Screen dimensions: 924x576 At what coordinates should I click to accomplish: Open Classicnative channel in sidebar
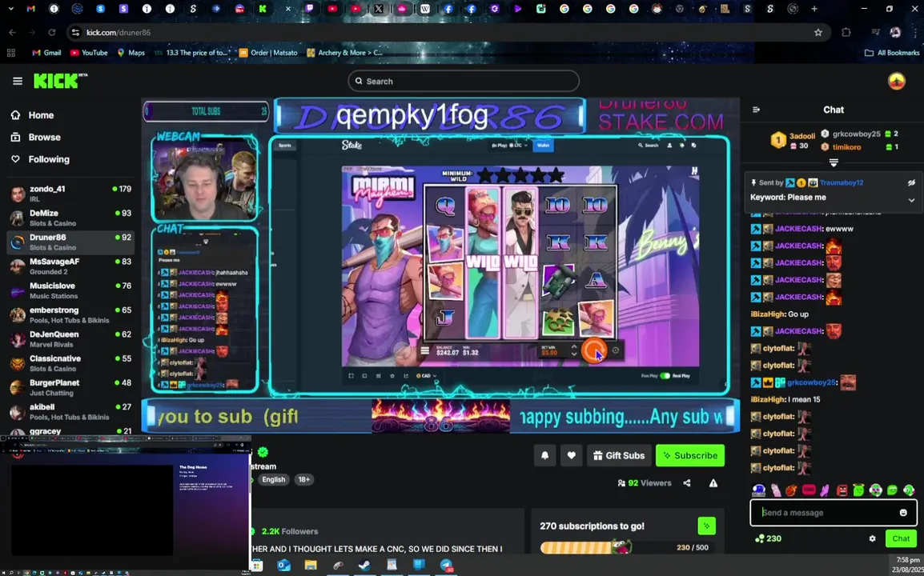click(70, 362)
